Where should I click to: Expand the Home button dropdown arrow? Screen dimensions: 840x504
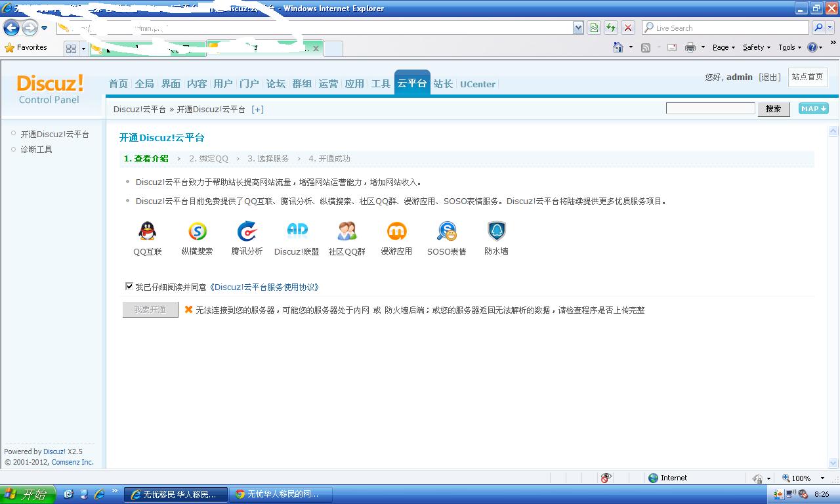click(631, 47)
